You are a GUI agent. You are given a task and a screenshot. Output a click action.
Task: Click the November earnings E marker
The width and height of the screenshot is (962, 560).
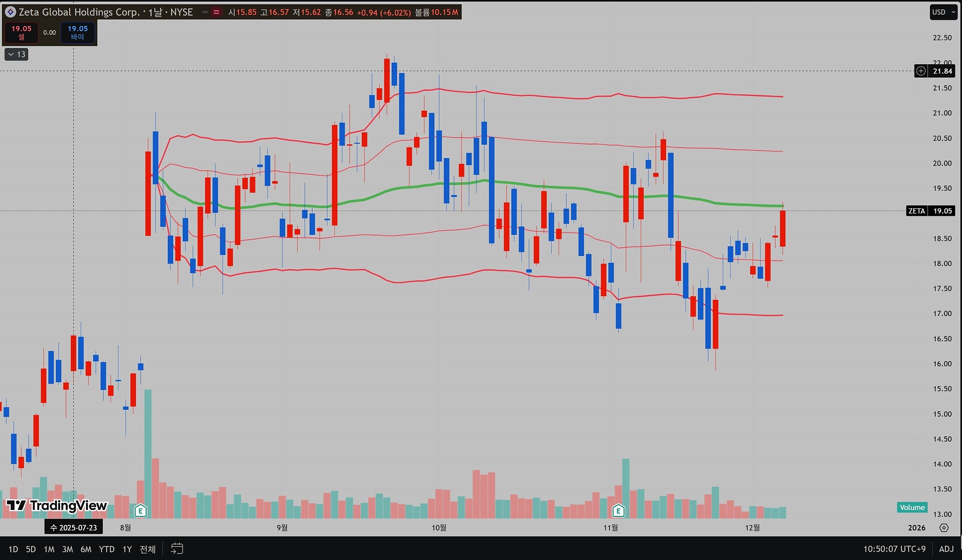(x=618, y=510)
